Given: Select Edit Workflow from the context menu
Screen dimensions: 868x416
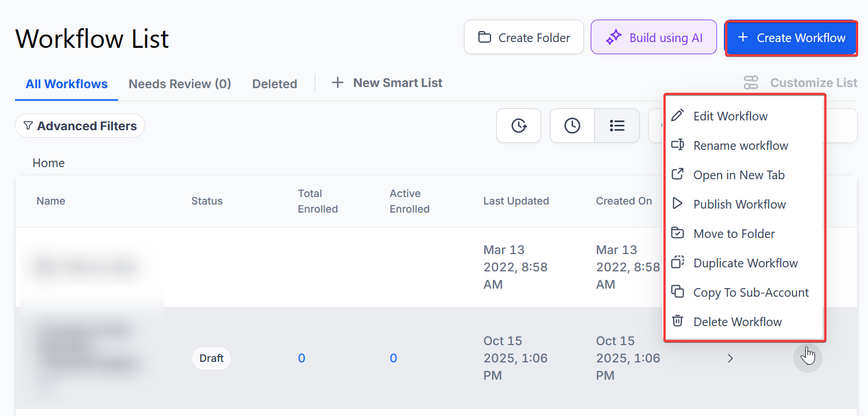Looking at the screenshot, I should point(730,116).
